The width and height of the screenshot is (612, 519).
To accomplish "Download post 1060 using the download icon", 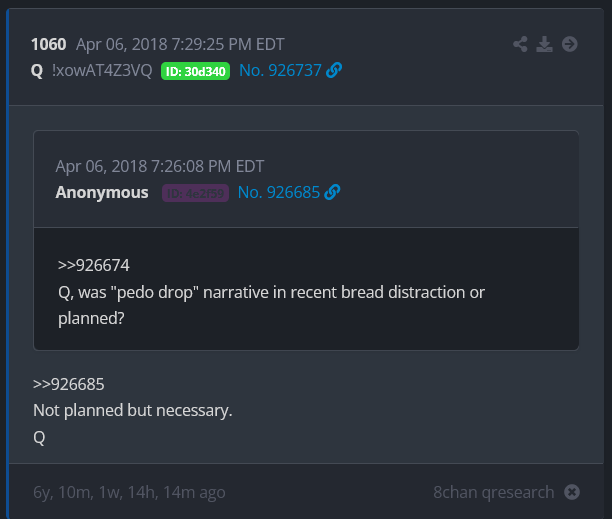I will pyautogui.click(x=545, y=44).
